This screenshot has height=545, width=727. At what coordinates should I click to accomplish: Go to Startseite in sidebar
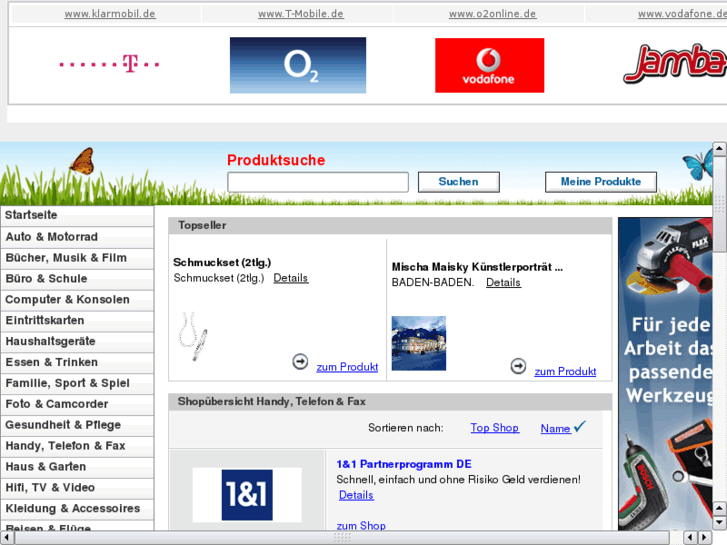(77, 215)
